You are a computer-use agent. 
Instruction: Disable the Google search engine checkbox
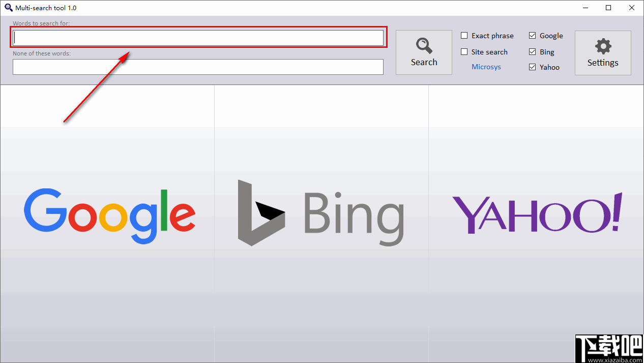tap(532, 36)
